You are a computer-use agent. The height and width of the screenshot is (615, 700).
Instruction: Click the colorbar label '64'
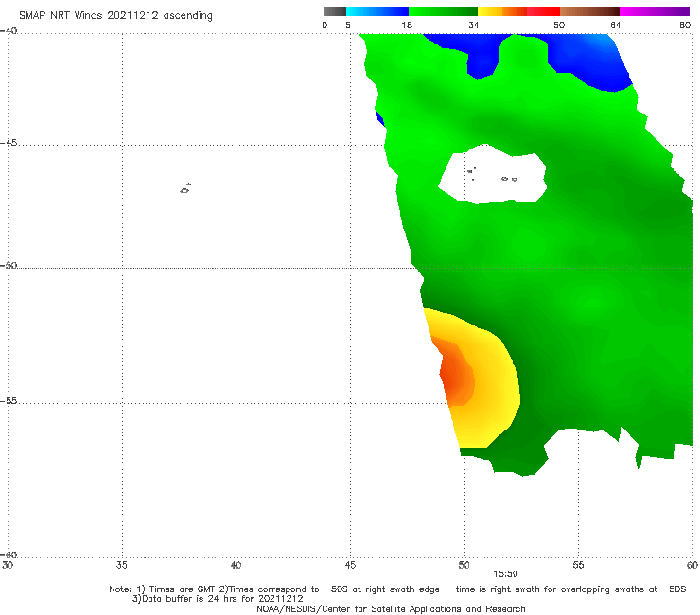pyautogui.click(x=616, y=25)
